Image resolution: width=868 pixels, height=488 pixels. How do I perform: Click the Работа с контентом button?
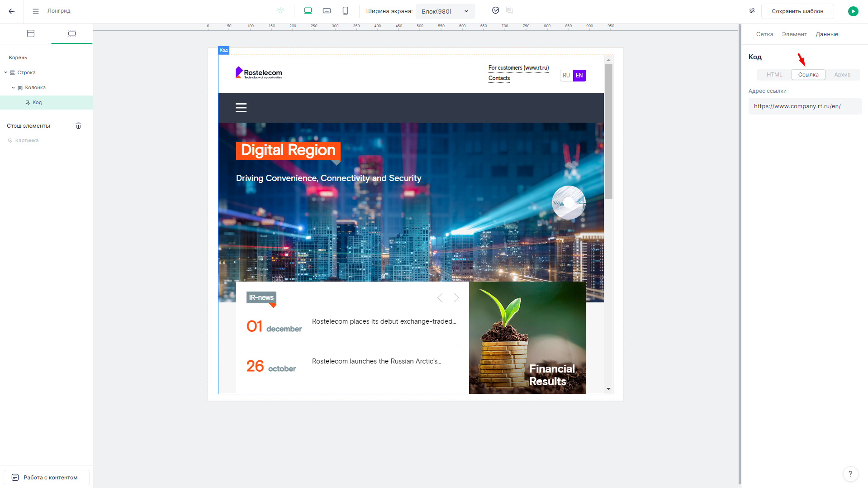coord(46,478)
